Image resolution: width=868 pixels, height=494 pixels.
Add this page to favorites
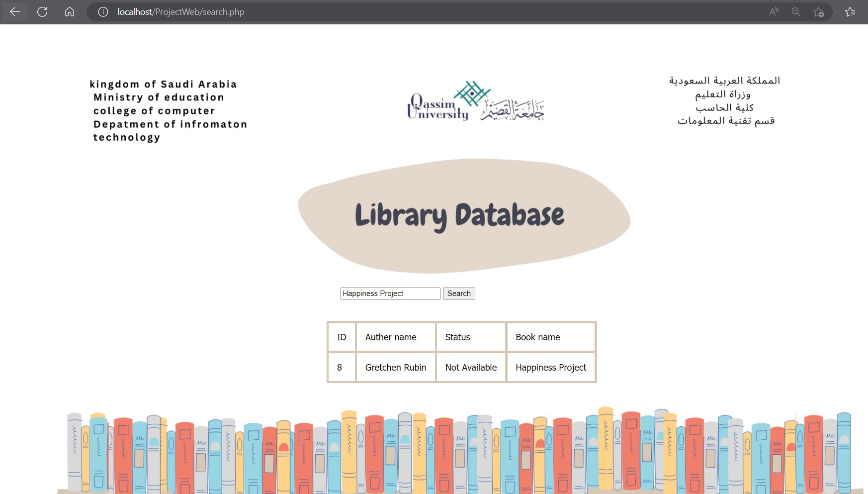(818, 11)
